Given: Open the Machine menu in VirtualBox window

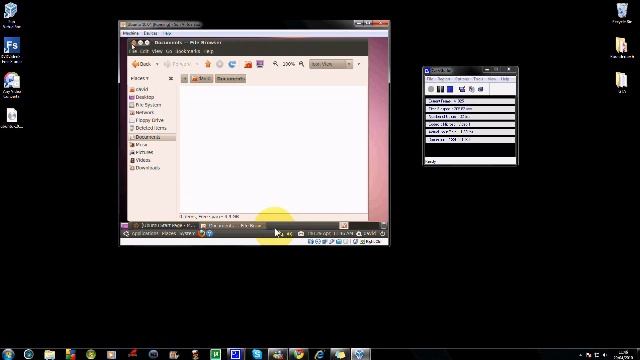Looking at the screenshot, I should point(131,33).
